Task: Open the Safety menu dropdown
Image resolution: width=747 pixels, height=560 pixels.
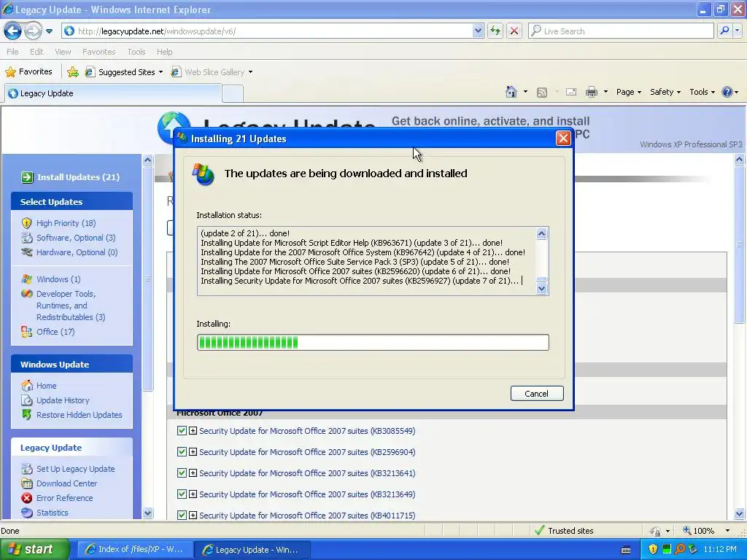Action: [665, 92]
